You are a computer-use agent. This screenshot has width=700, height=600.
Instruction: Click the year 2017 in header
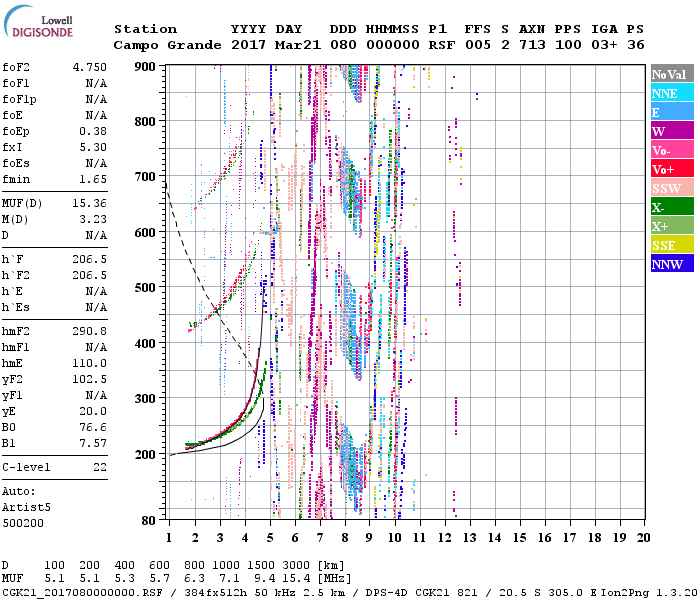248,45
